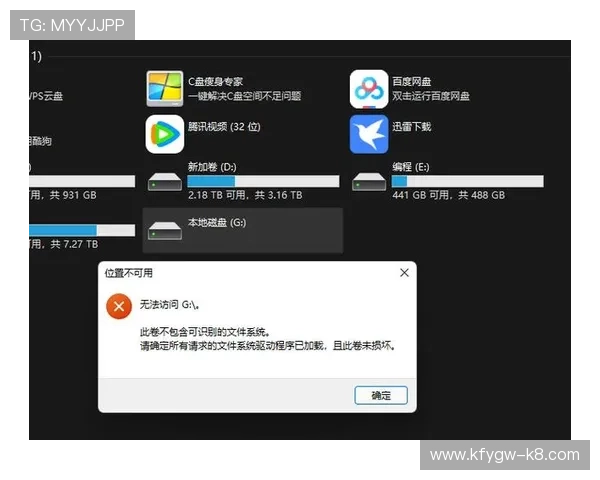Click the red error icon in dialog
Screen dimensions: 600x480
coord(119,306)
